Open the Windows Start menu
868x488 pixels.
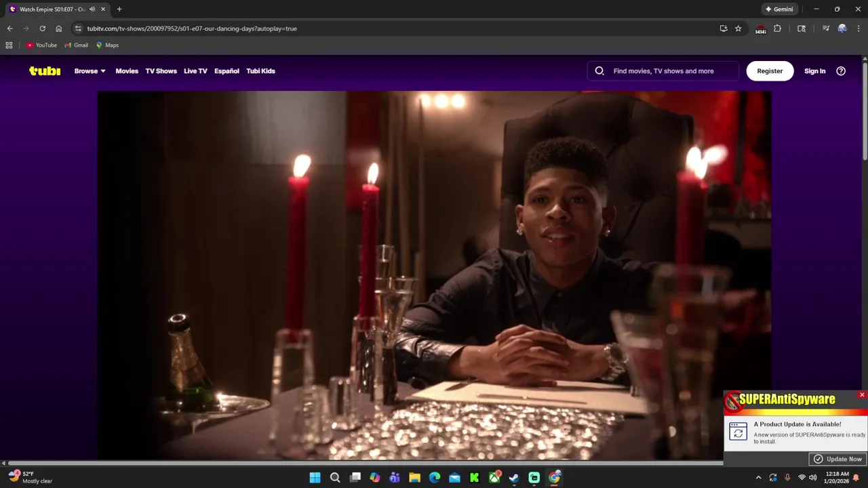pyautogui.click(x=315, y=478)
